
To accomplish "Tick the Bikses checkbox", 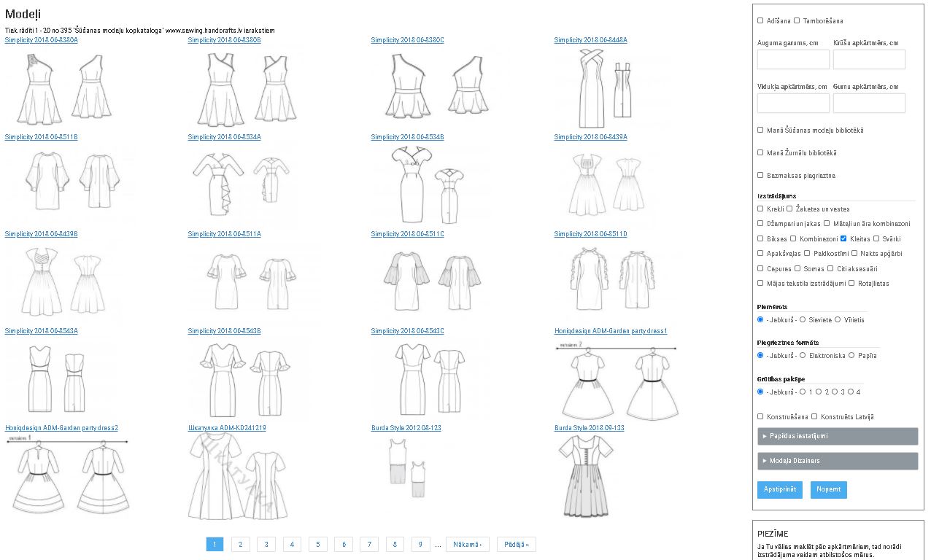I will point(761,238).
